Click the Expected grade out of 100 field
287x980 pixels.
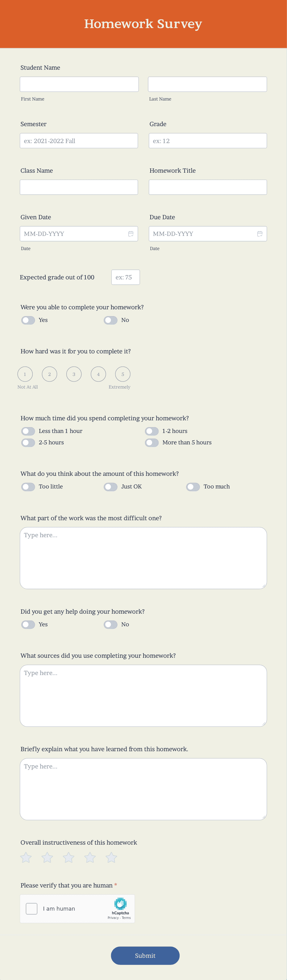coord(125,277)
